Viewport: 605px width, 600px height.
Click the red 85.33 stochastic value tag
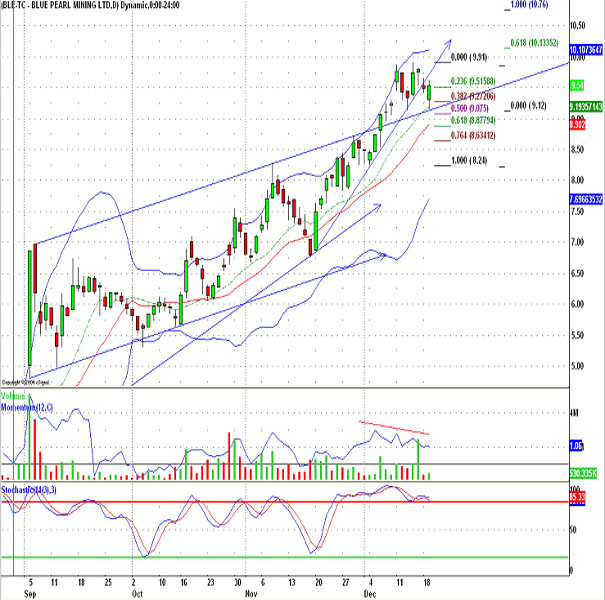pyautogui.click(x=578, y=496)
